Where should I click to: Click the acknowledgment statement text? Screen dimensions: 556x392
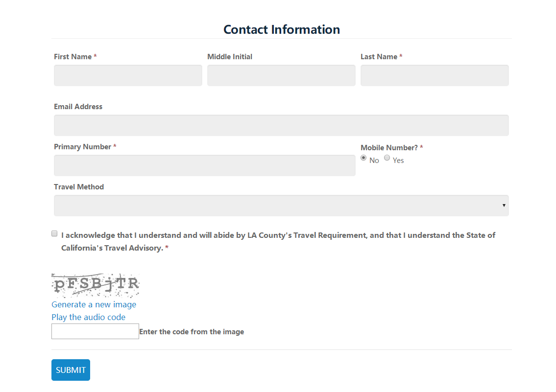coord(278,241)
